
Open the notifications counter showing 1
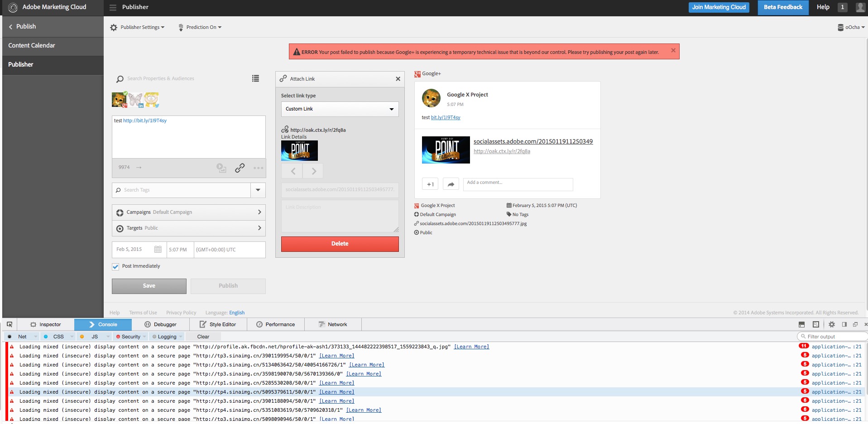coord(843,7)
